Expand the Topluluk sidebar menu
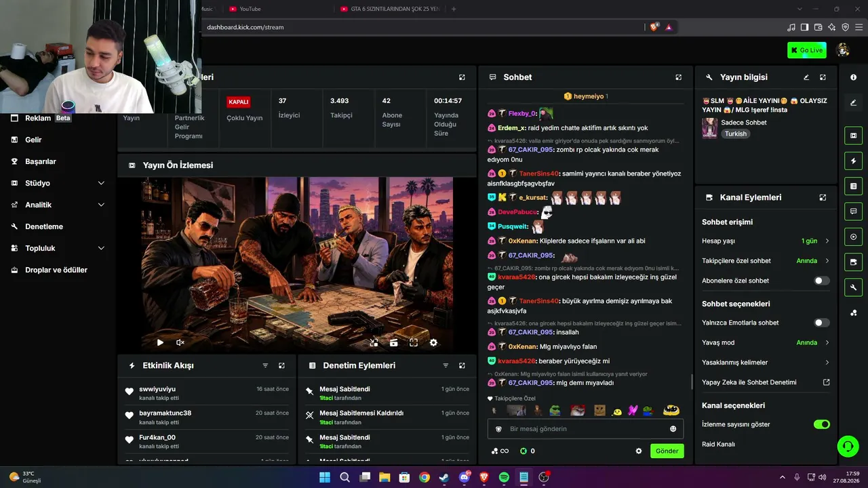The image size is (868, 488). click(58, 248)
